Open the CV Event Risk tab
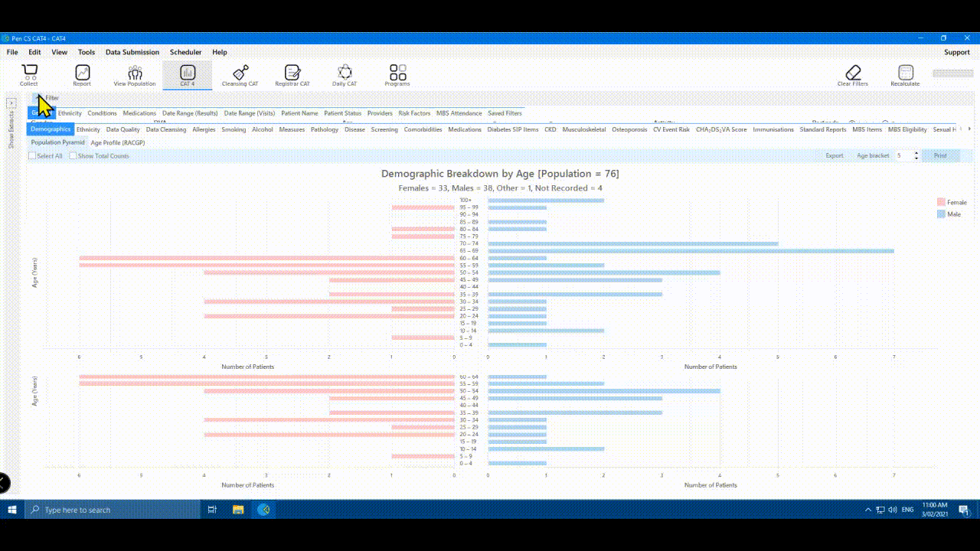This screenshot has height=551, width=980. click(671, 129)
